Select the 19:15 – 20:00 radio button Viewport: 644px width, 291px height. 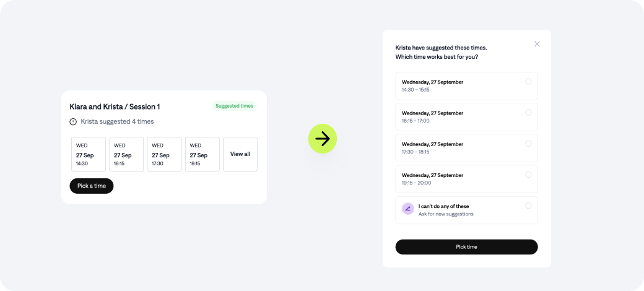click(x=528, y=175)
